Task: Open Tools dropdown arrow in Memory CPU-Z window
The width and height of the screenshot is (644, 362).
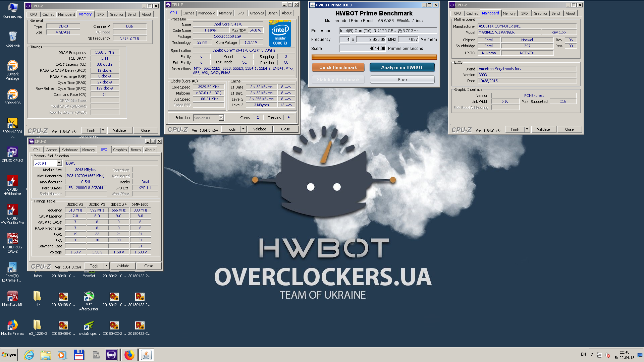Action: 103,130
